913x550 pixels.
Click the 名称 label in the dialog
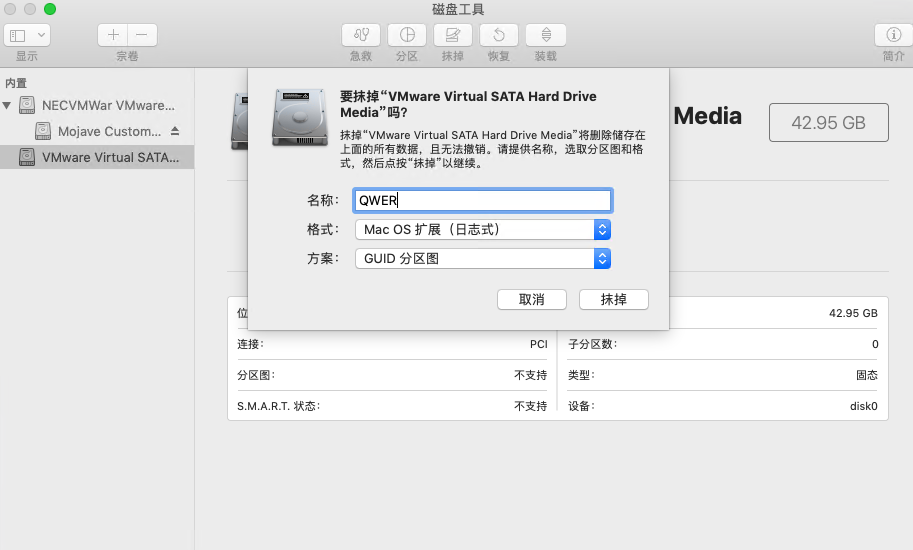pyautogui.click(x=323, y=200)
